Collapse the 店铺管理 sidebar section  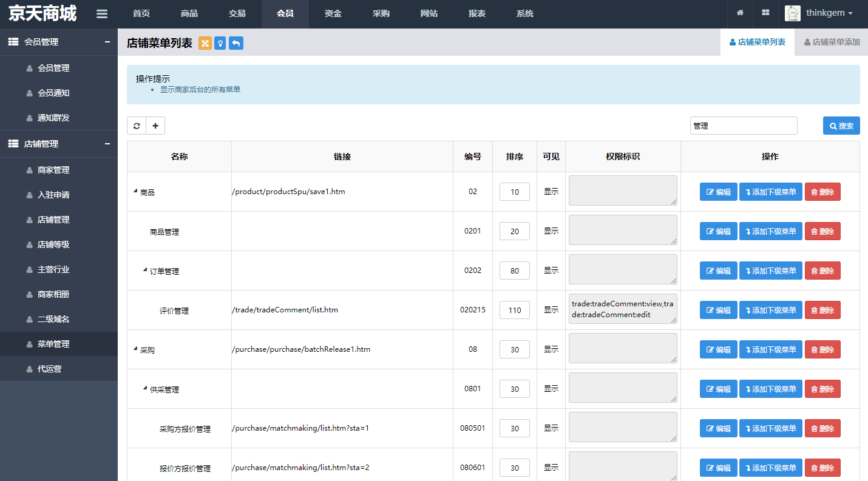107,144
